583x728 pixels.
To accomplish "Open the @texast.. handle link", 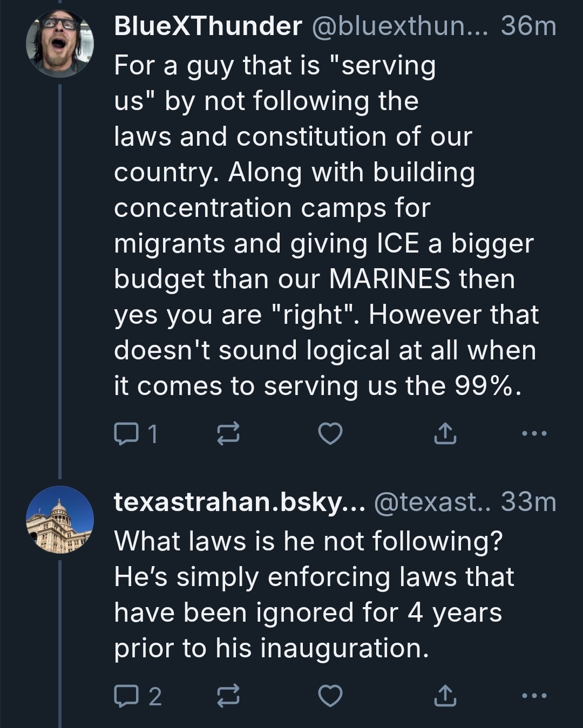I will (x=433, y=502).
